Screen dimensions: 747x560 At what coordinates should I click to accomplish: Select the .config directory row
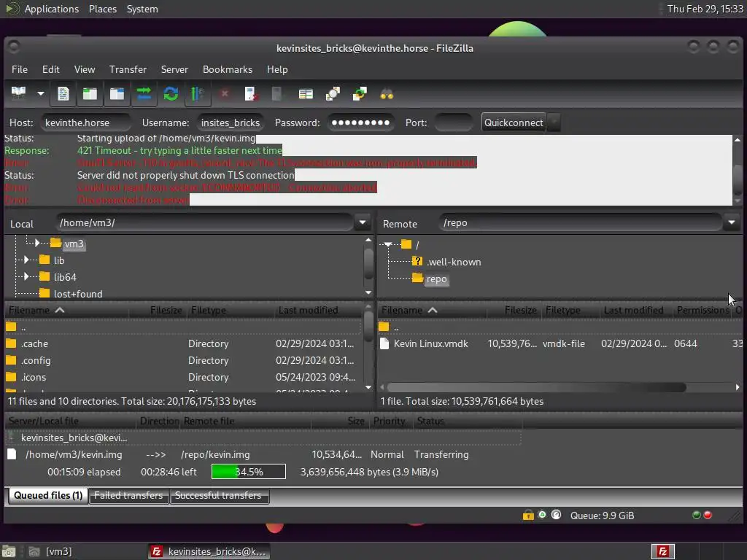click(183, 360)
